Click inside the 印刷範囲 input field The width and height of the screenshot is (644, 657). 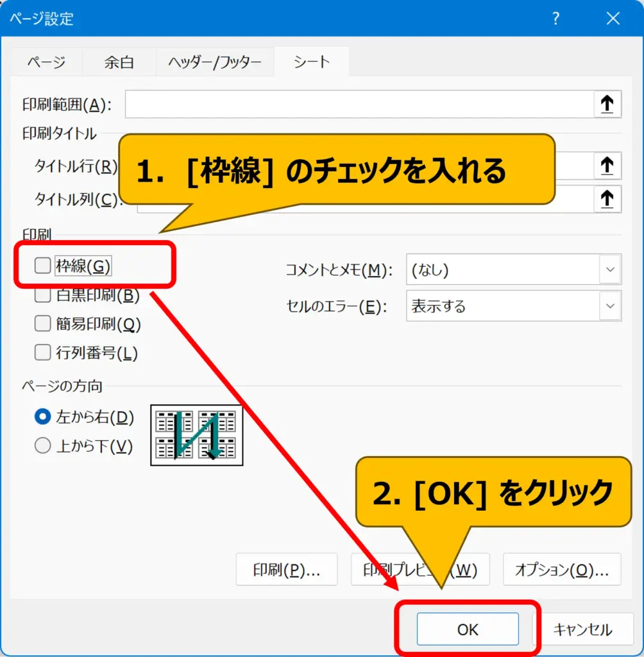[x=358, y=104]
